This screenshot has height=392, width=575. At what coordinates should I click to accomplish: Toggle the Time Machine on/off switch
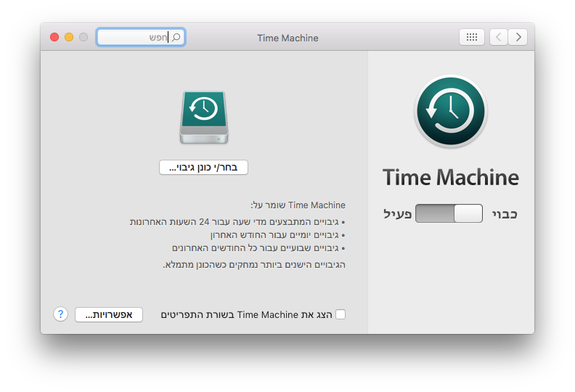click(449, 213)
